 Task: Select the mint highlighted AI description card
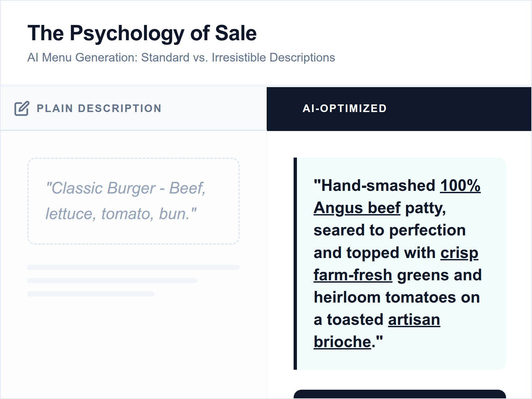pos(399,263)
